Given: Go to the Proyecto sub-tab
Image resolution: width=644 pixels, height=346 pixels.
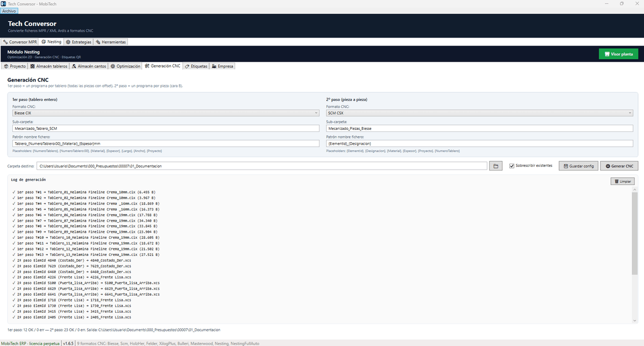Looking at the screenshot, I should coord(15,66).
